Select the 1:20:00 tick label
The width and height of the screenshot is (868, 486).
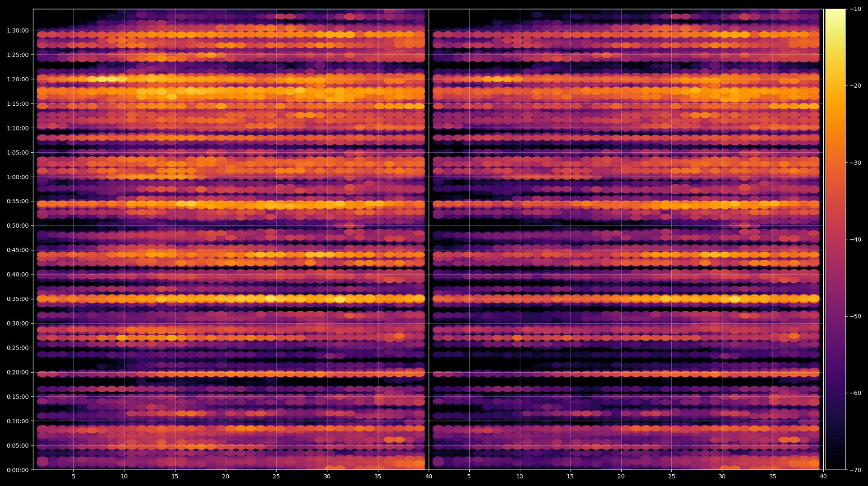pyautogui.click(x=18, y=79)
